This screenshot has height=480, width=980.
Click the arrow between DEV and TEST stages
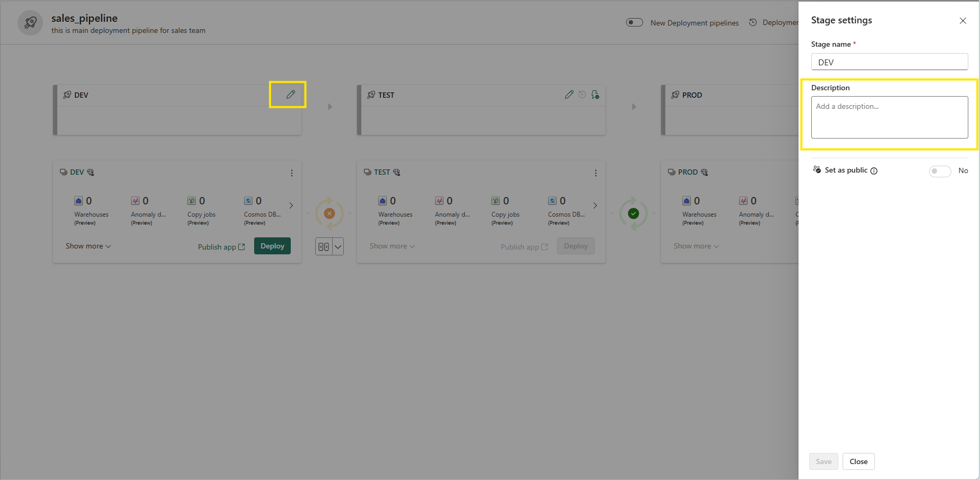pos(330,107)
